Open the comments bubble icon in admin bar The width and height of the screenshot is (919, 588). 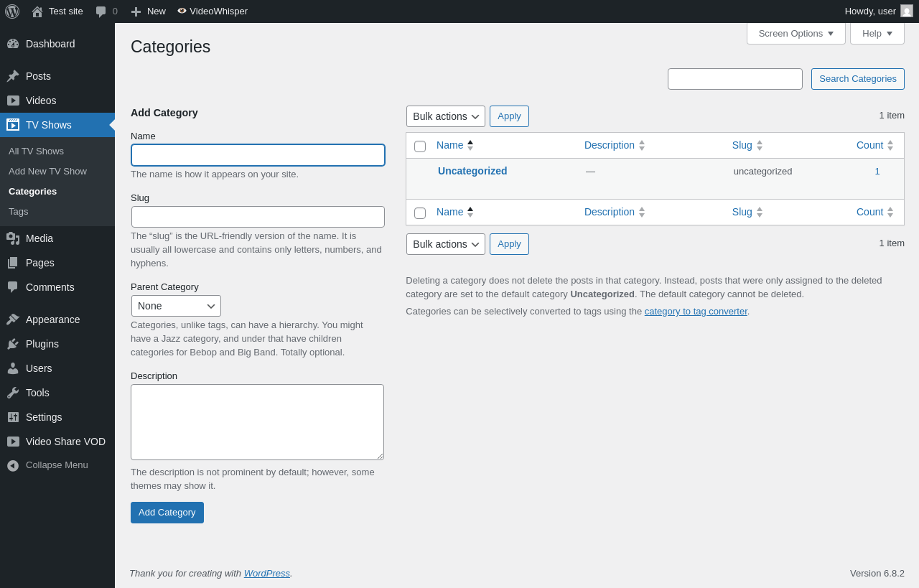tap(101, 11)
